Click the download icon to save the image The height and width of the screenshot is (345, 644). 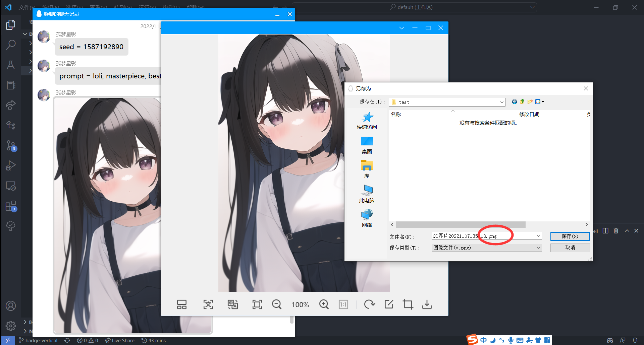[x=427, y=304]
